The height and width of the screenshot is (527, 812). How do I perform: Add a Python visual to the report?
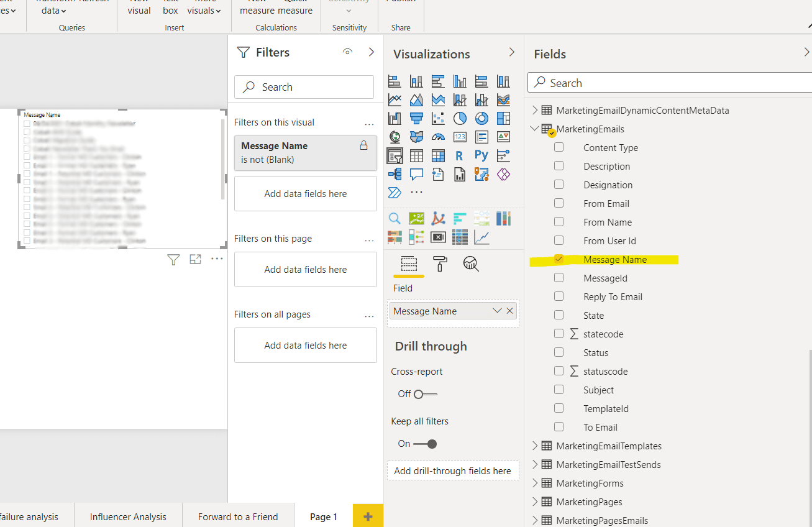point(481,155)
